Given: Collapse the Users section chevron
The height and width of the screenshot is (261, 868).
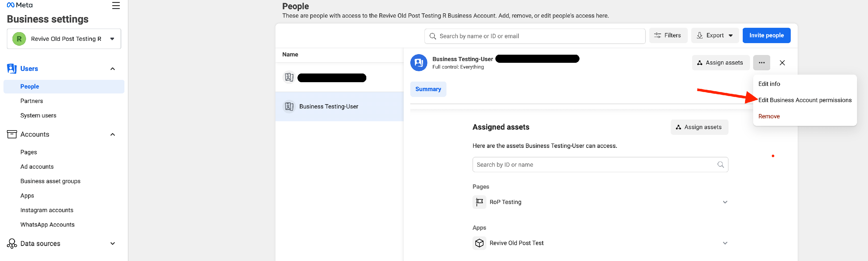Looking at the screenshot, I should [x=113, y=69].
